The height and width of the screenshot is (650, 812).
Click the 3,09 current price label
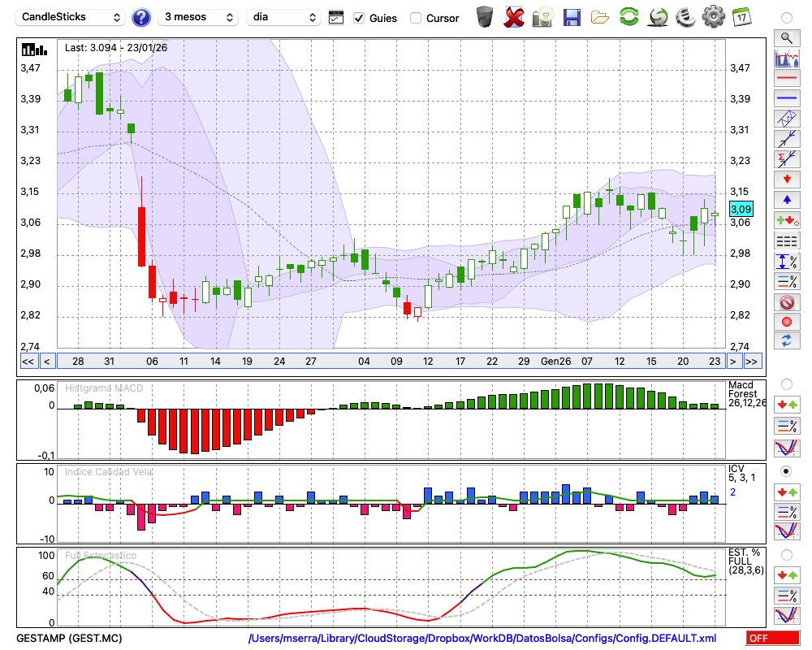tap(741, 210)
